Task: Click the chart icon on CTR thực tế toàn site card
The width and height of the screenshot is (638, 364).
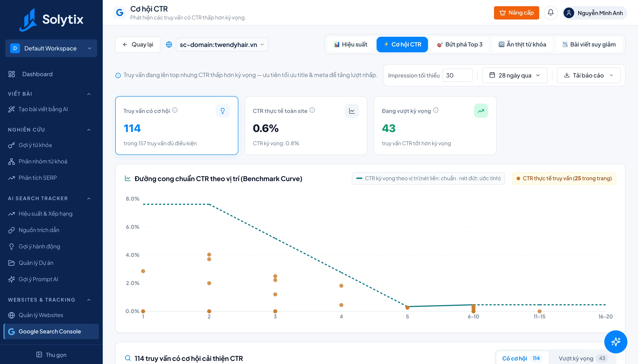Action: [352, 111]
